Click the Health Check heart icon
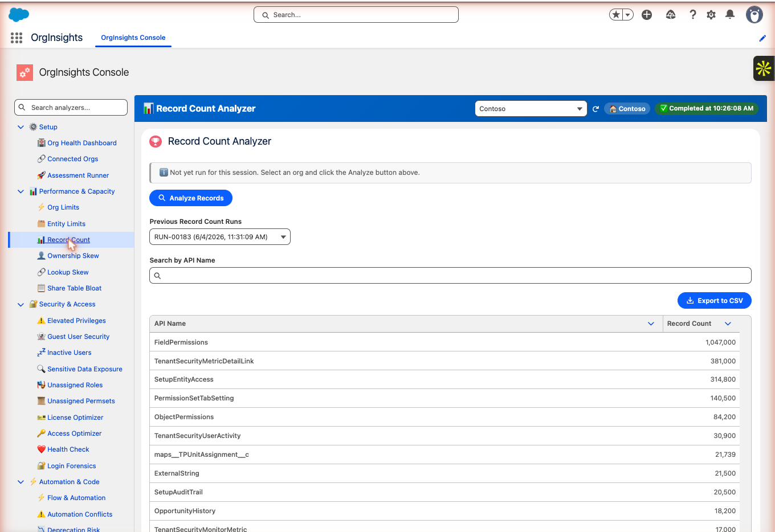 click(41, 449)
